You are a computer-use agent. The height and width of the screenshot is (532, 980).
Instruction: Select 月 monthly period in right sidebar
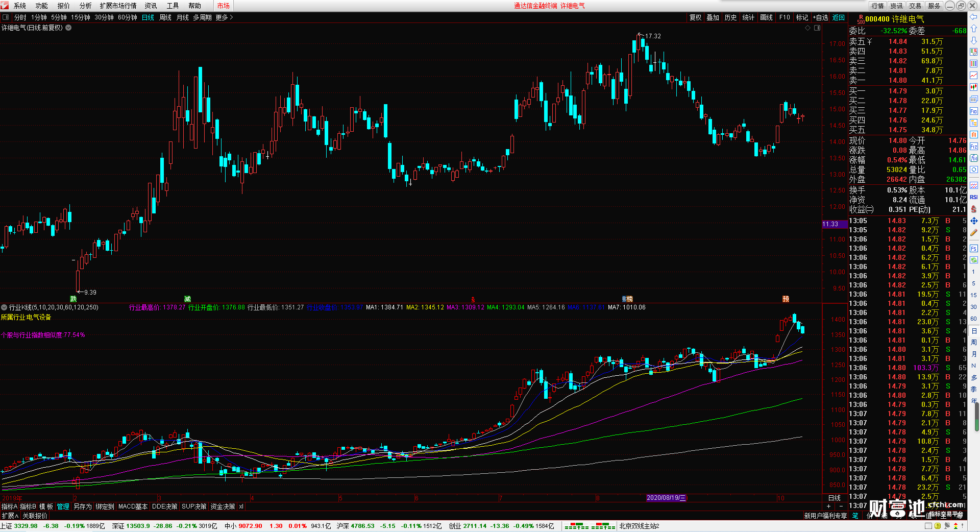pyautogui.click(x=973, y=354)
